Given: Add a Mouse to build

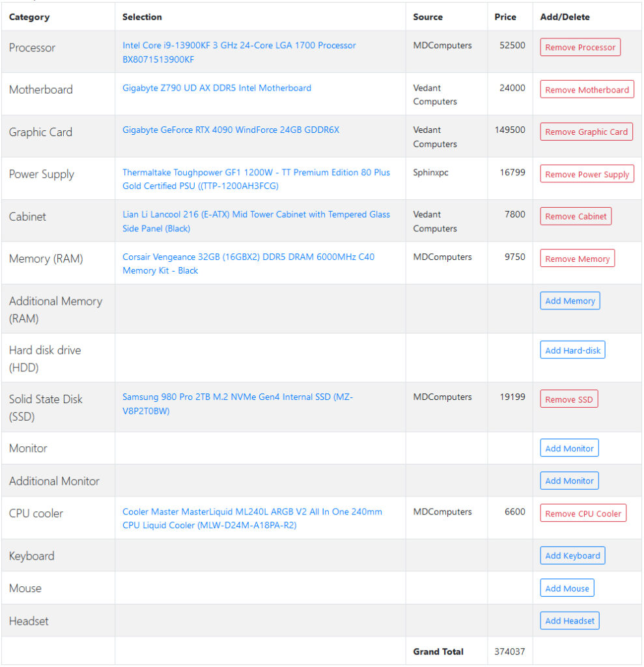Looking at the screenshot, I should point(567,588).
